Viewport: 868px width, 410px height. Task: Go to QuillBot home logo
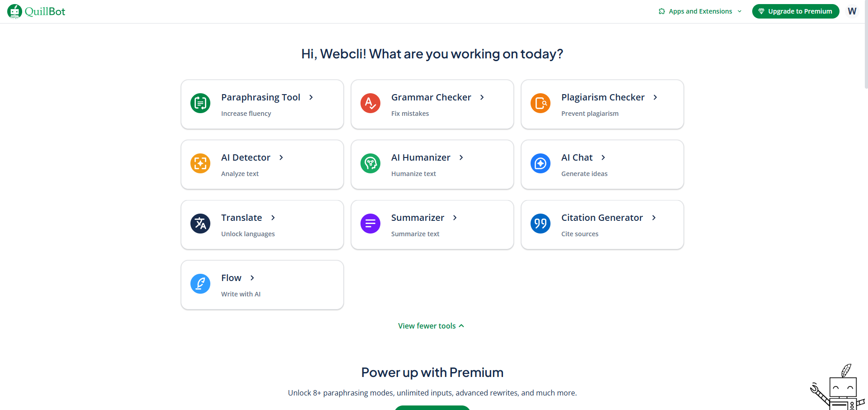[36, 11]
